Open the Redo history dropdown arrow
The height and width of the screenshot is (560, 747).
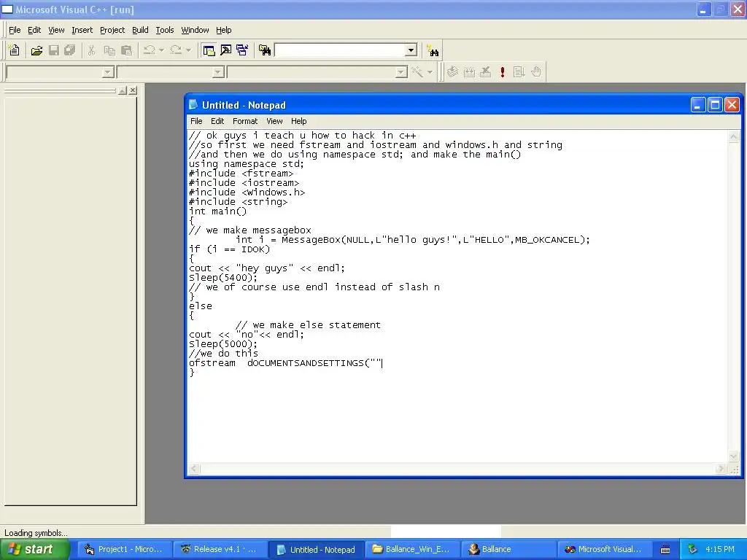pos(189,50)
